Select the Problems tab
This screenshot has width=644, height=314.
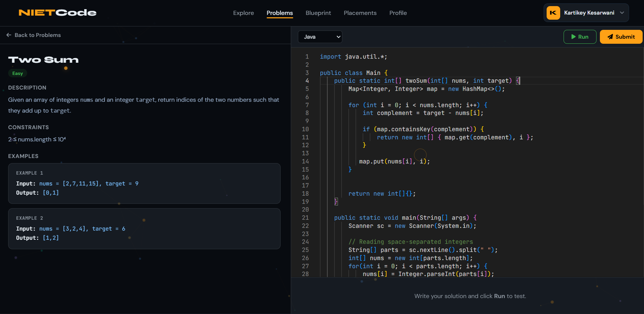coord(280,13)
